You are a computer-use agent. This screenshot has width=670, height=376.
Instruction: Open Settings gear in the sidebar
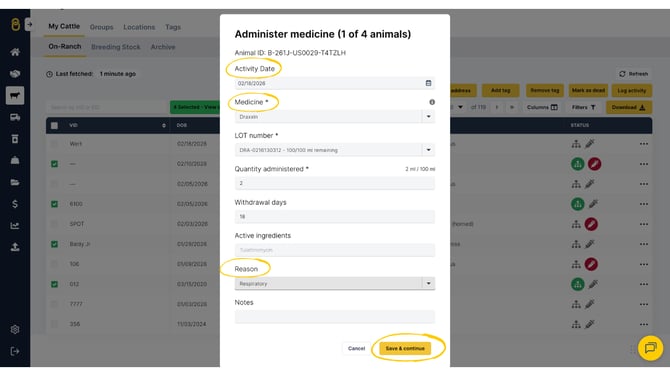pyautogui.click(x=15, y=329)
